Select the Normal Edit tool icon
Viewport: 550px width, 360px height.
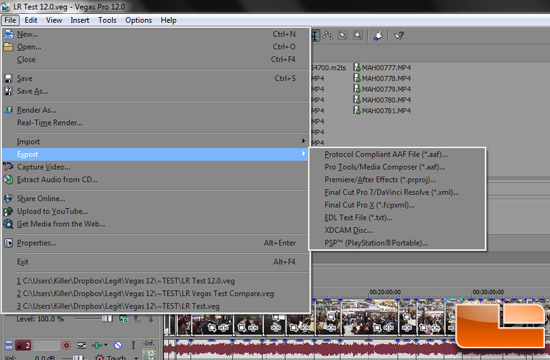315,35
